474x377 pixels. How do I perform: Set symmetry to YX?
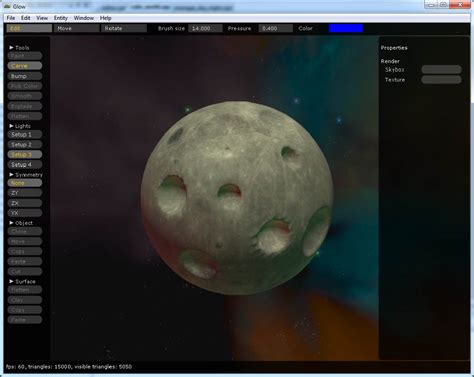[25, 213]
